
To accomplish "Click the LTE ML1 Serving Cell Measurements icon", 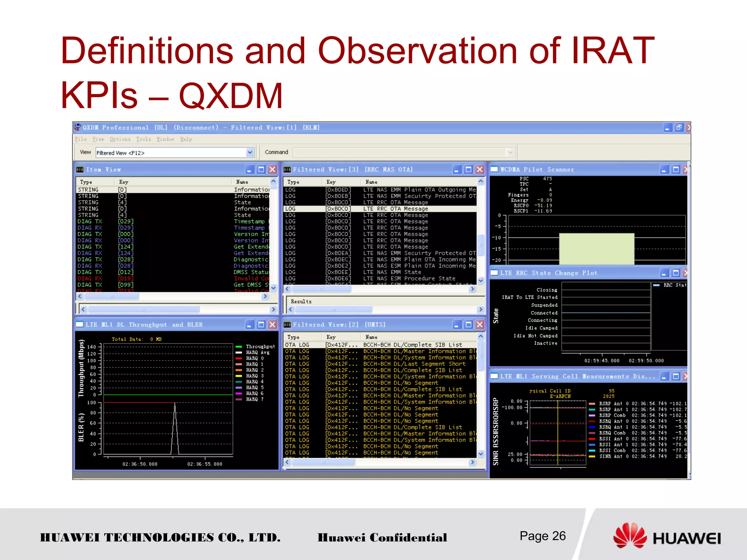I will [494, 376].
